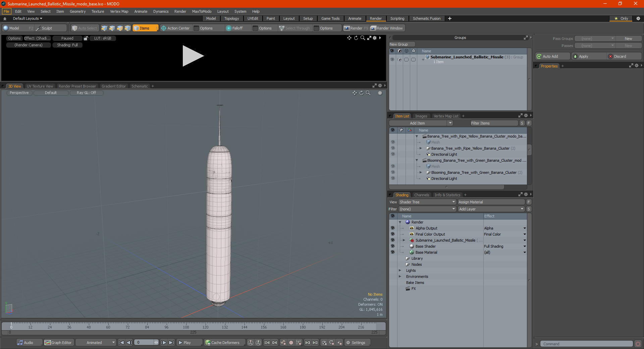This screenshot has height=349, width=644.
Task: Click Play in timeline controls
Action: [x=189, y=343]
